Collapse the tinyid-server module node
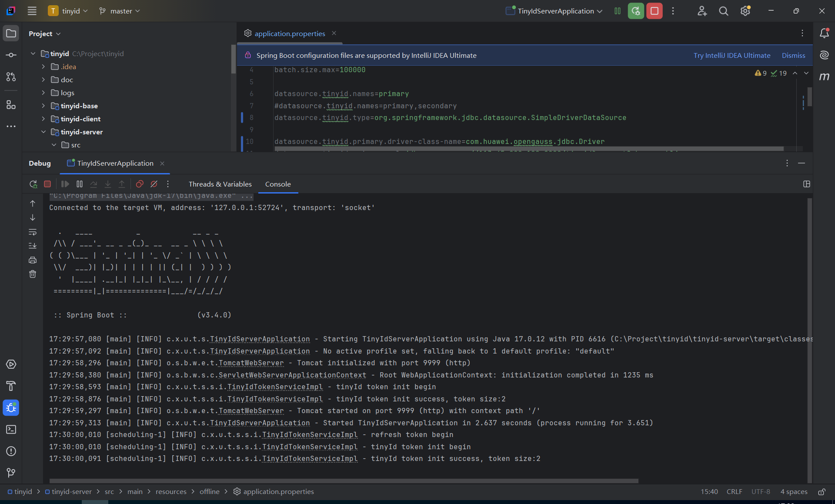 pyautogui.click(x=43, y=132)
